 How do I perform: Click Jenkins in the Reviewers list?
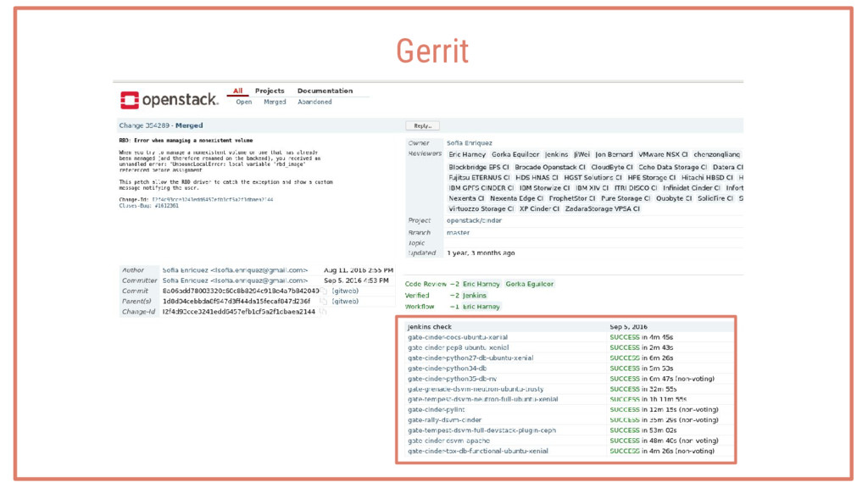click(x=556, y=154)
